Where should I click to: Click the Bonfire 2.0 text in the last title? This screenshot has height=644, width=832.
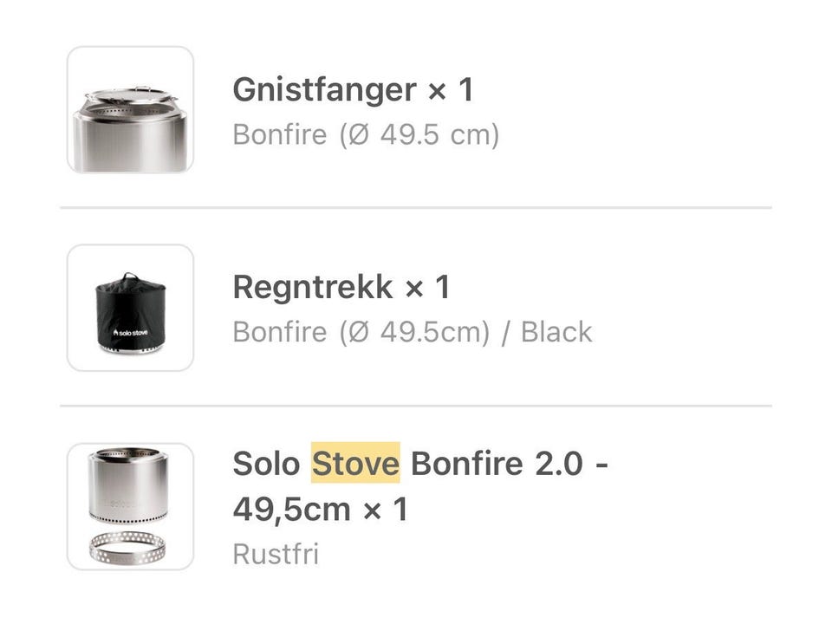[497, 463]
